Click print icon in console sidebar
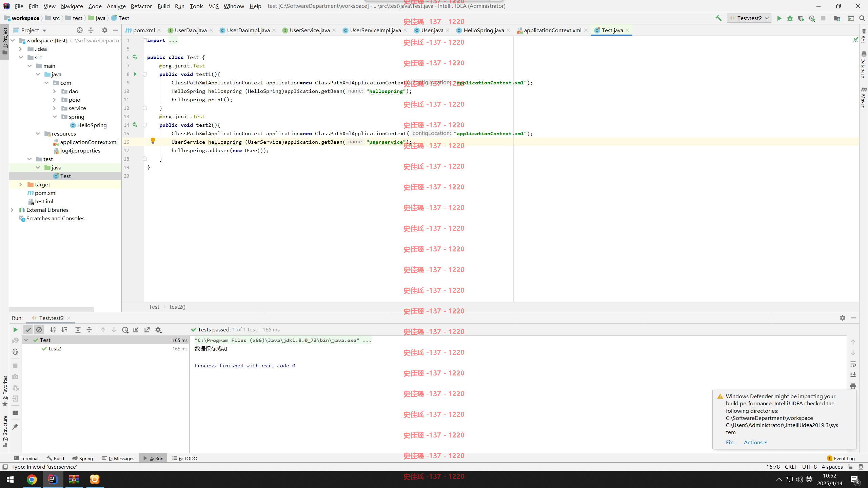 tap(853, 386)
